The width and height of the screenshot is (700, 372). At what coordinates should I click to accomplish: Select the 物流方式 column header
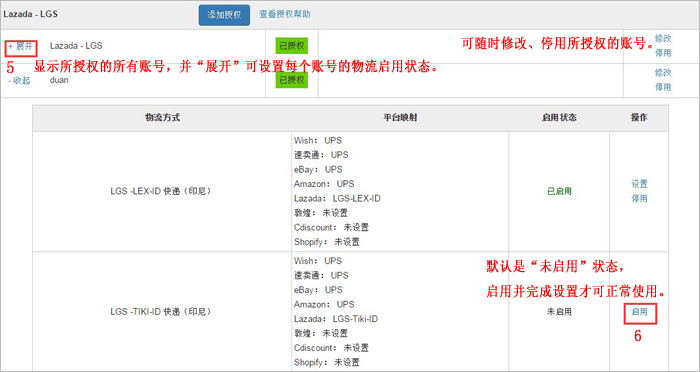(162, 118)
